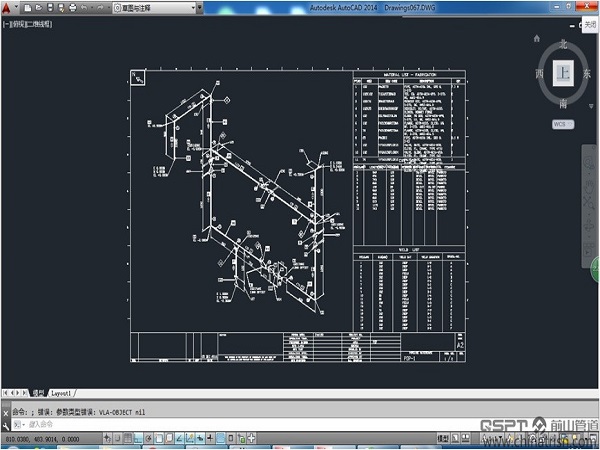Switch to the Model tab
The width and height of the screenshot is (600, 450).
(39, 394)
